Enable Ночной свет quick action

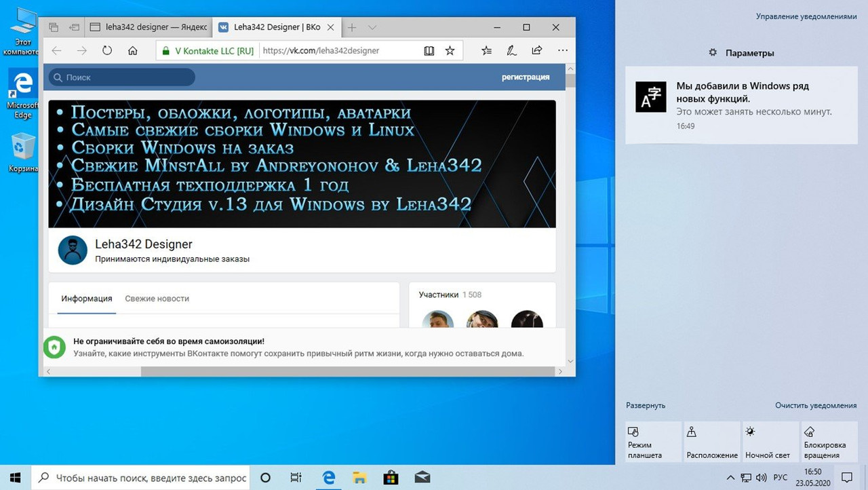tap(770, 441)
